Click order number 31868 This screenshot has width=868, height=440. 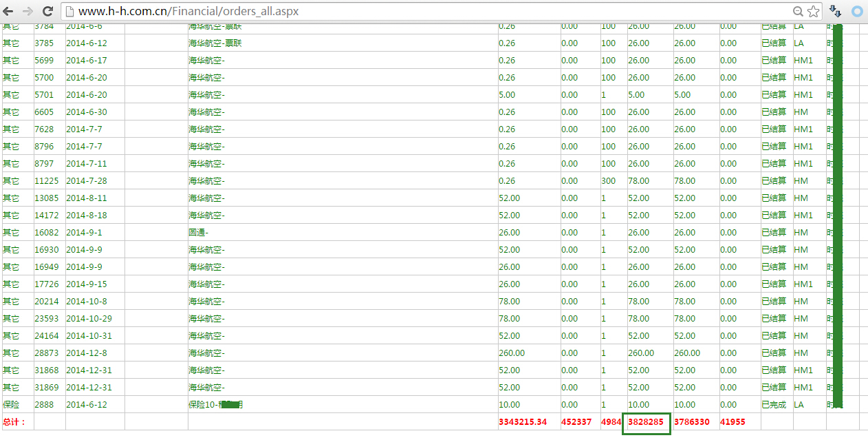tap(47, 370)
